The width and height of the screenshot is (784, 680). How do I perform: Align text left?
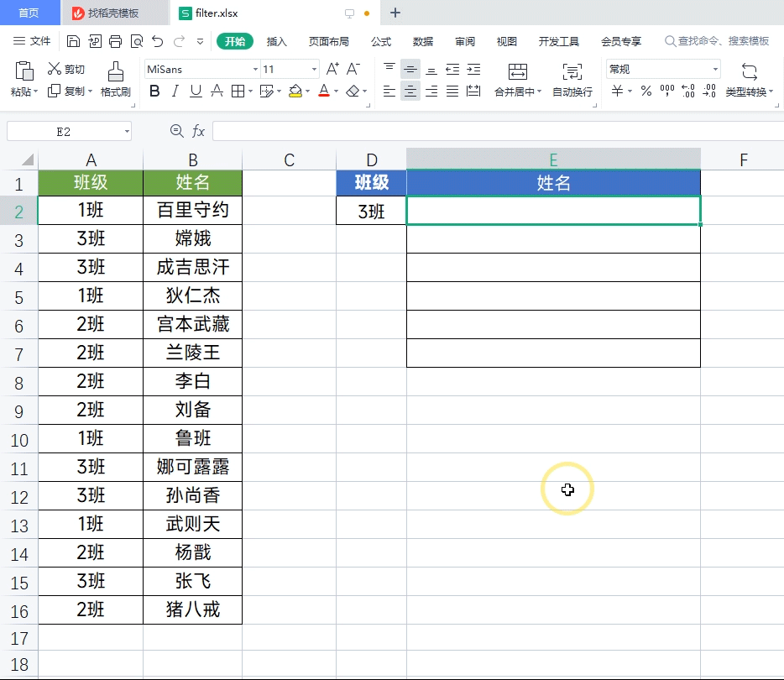tap(389, 91)
